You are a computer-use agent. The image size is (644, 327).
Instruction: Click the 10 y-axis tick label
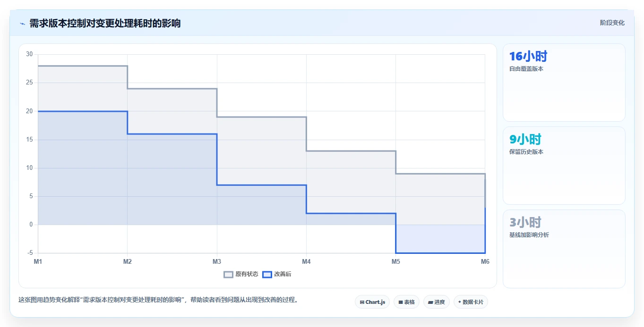[x=29, y=168]
